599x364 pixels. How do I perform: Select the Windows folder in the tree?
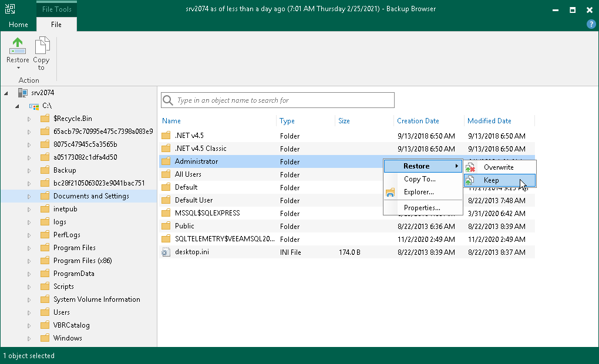tap(68, 338)
